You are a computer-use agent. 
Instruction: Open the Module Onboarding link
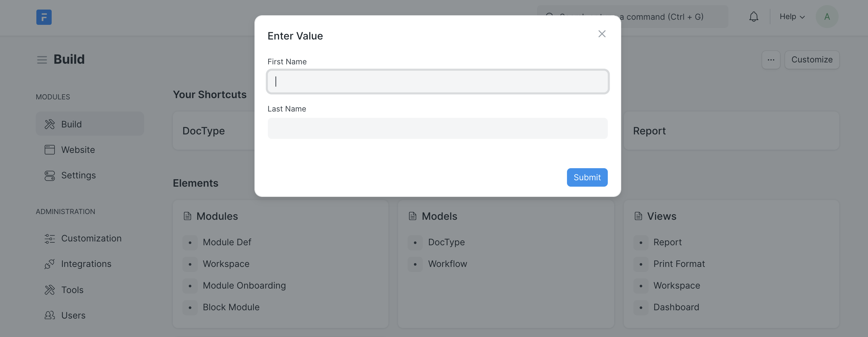point(244,285)
